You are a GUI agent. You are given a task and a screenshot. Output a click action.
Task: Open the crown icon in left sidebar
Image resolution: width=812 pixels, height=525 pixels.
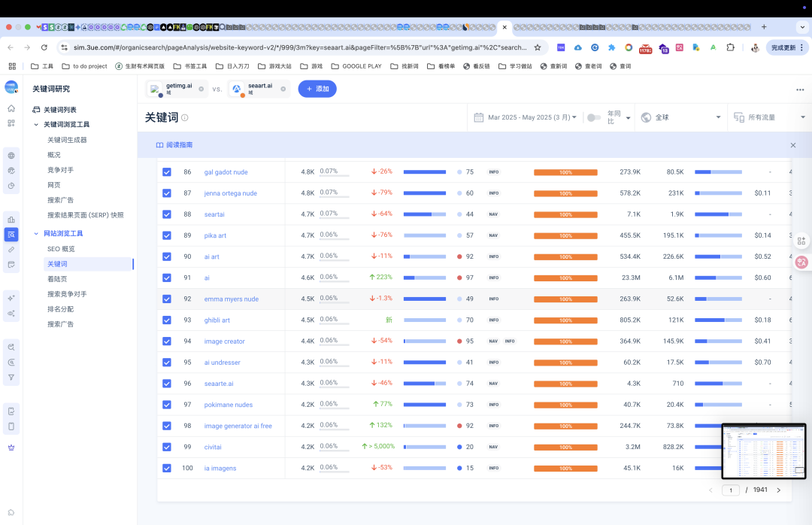(11, 448)
